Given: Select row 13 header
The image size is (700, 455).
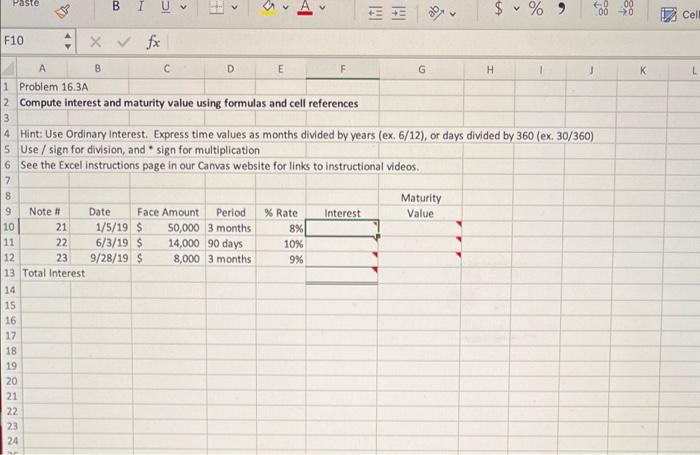Looking at the screenshot, I should pos(9,273).
